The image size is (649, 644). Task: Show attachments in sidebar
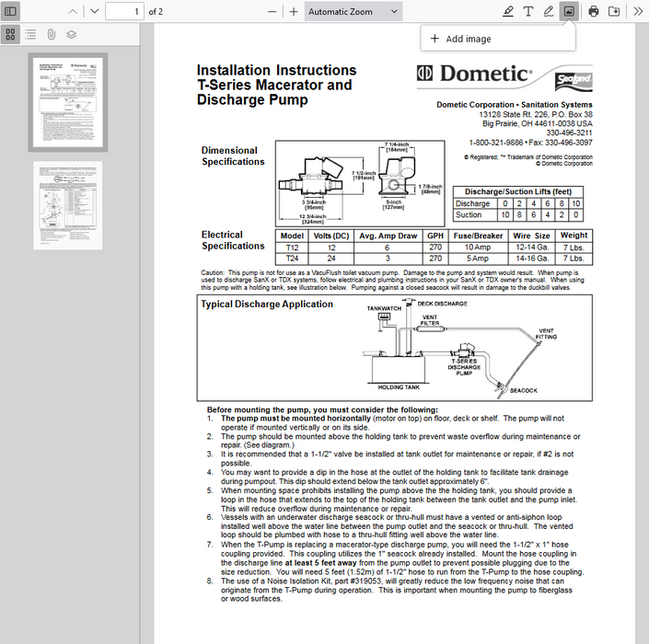(x=51, y=34)
